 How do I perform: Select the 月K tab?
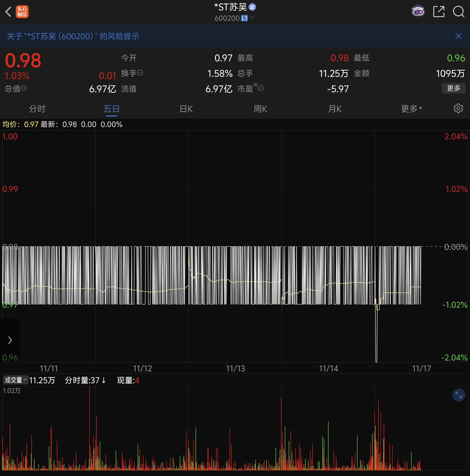335,109
